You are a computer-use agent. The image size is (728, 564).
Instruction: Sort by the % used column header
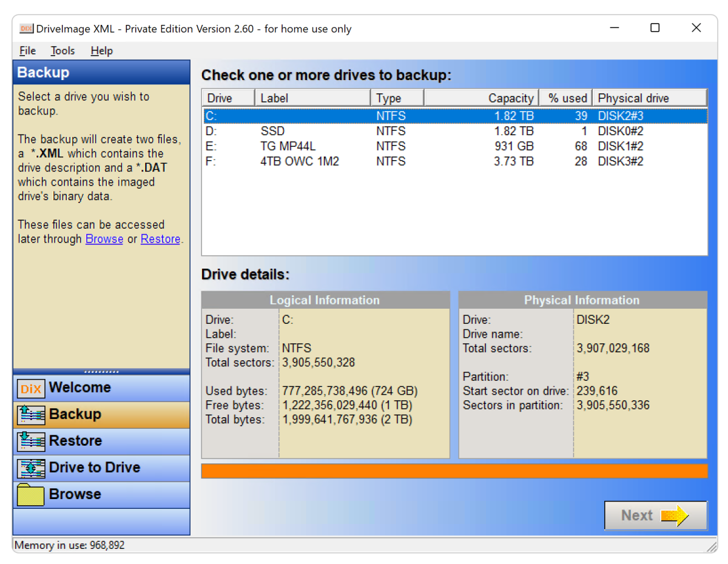tap(566, 98)
